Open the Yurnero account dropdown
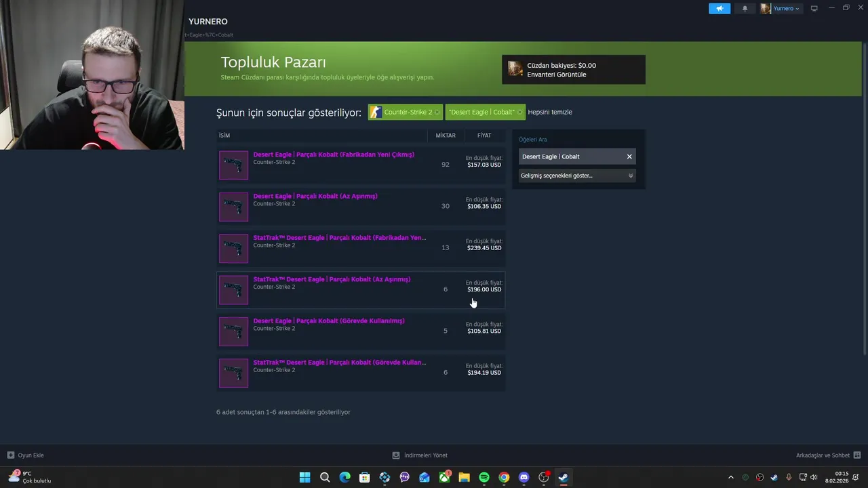Screen dimensions: 868x488 coord(781,8)
